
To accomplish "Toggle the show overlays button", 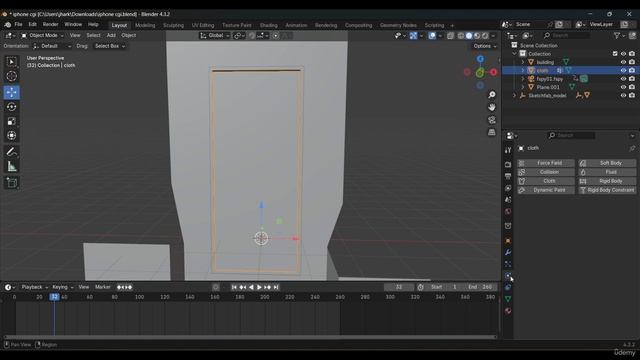I will 432,36.
